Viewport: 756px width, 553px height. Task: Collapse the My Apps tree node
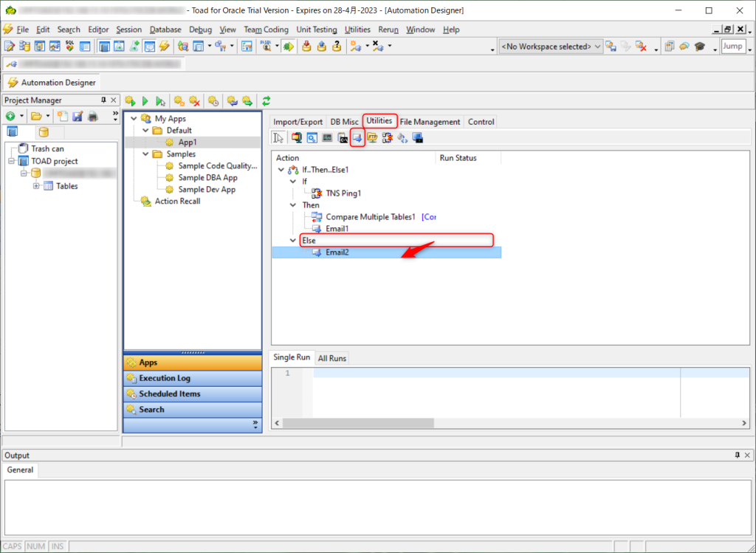[134, 119]
